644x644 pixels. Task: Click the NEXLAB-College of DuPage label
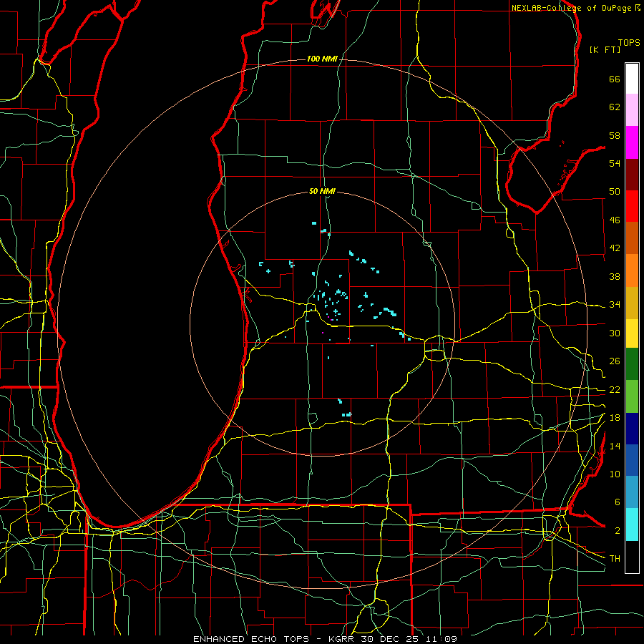click(571, 8)
